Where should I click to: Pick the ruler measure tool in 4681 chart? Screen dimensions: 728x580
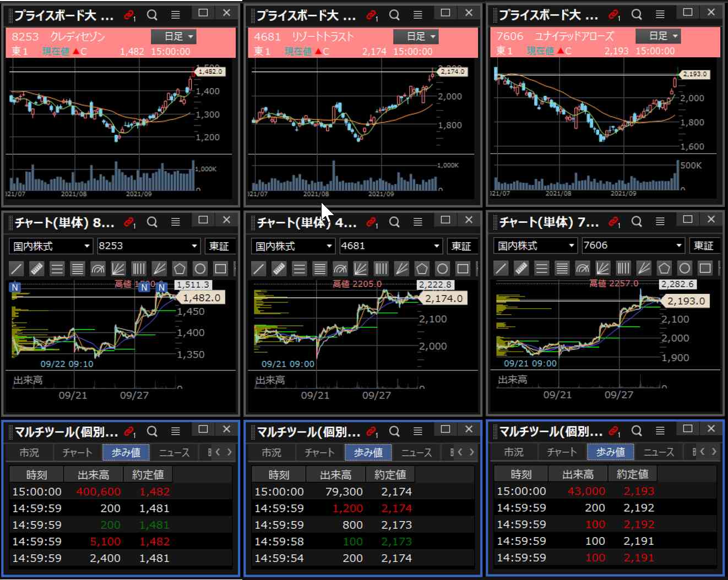279,269
